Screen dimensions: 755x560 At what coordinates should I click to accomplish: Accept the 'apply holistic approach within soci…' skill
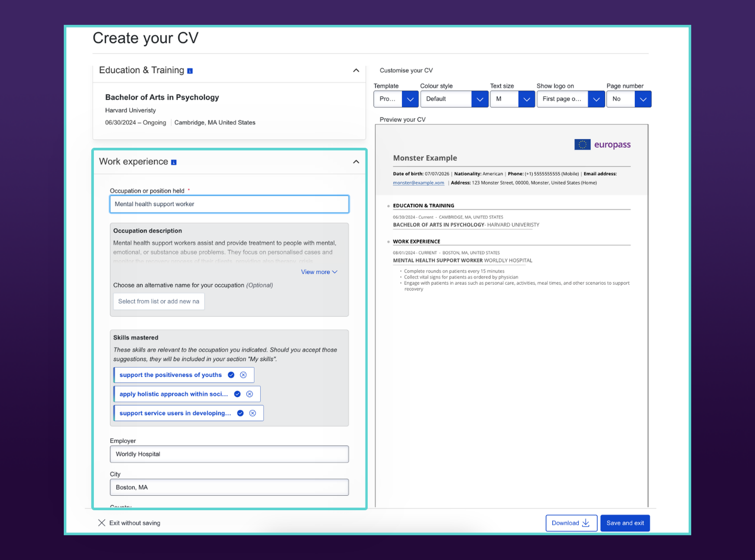[237, 394]
